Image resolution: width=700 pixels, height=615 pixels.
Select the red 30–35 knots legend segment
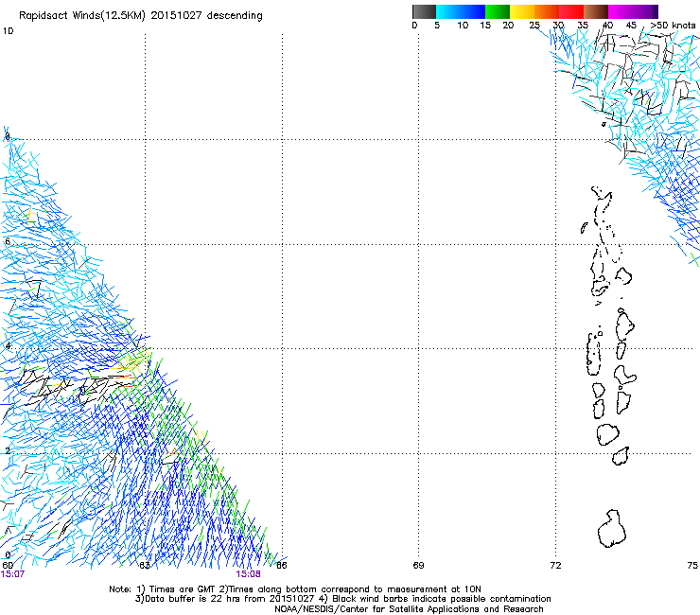click(571, 11)
